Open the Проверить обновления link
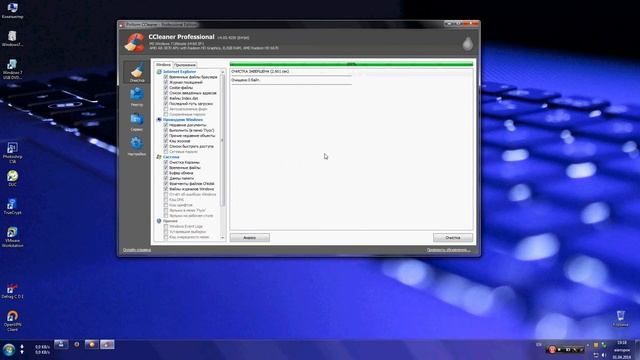This screenshot has height=360, width=640. 448,250
